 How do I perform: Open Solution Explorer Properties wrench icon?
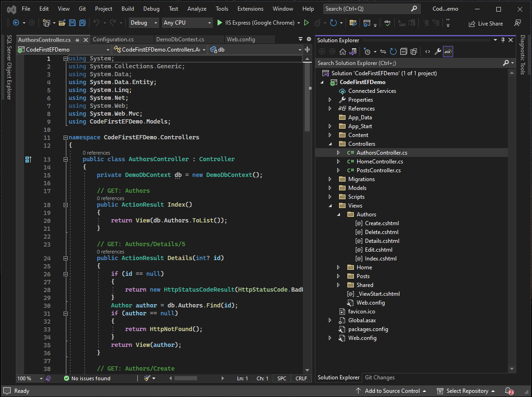tap(439, 52)
